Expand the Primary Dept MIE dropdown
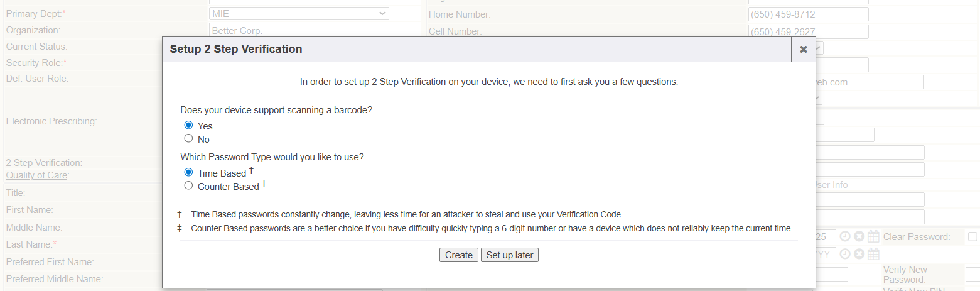 click(298, 13)
